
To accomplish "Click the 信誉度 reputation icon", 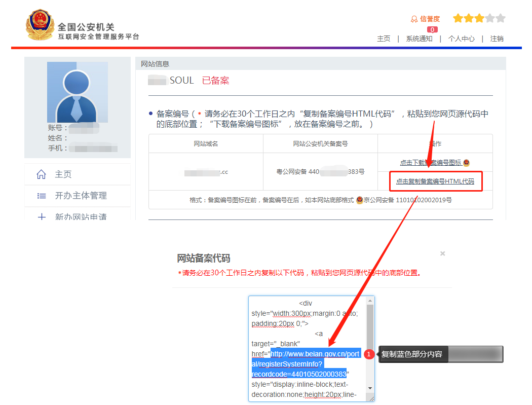I will (x=414, y=19).
